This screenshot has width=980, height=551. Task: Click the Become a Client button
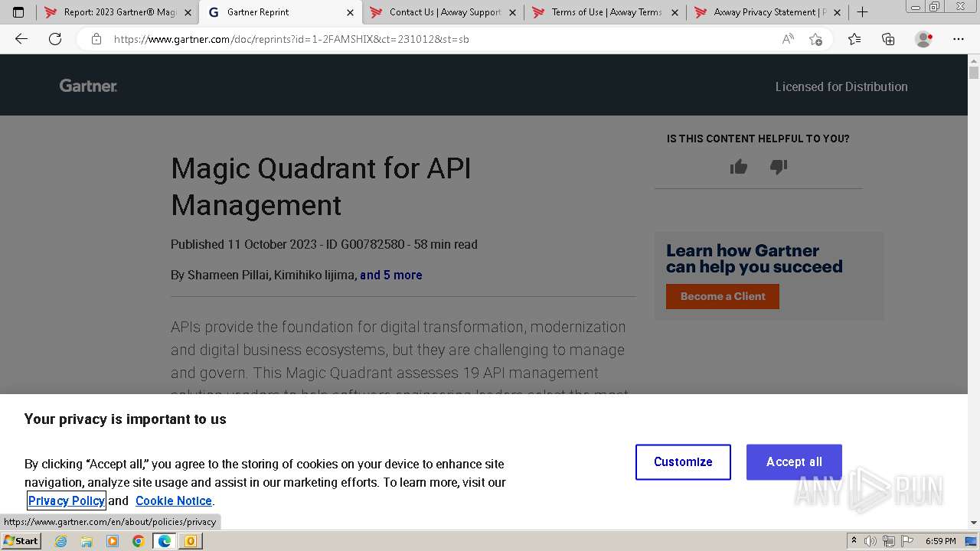coord(723,296)
